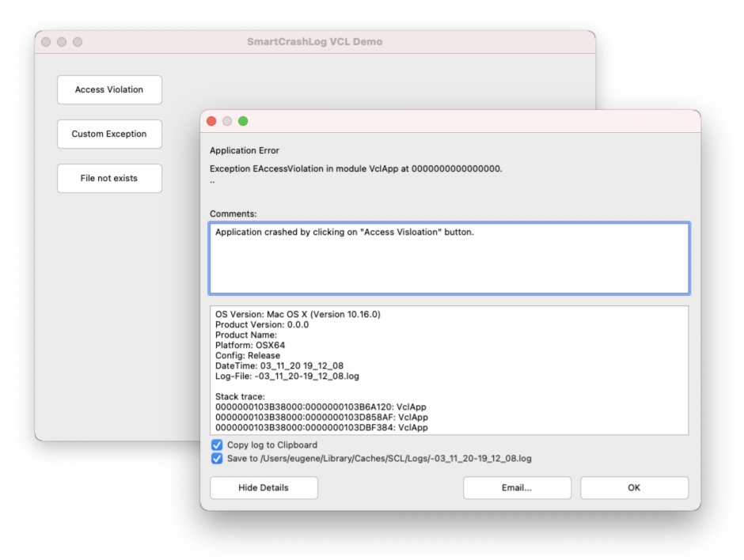Screen dimensions: 744x560
Task: Click the 'Exception EAccessViolation in module' message
Action: [356, 168]
